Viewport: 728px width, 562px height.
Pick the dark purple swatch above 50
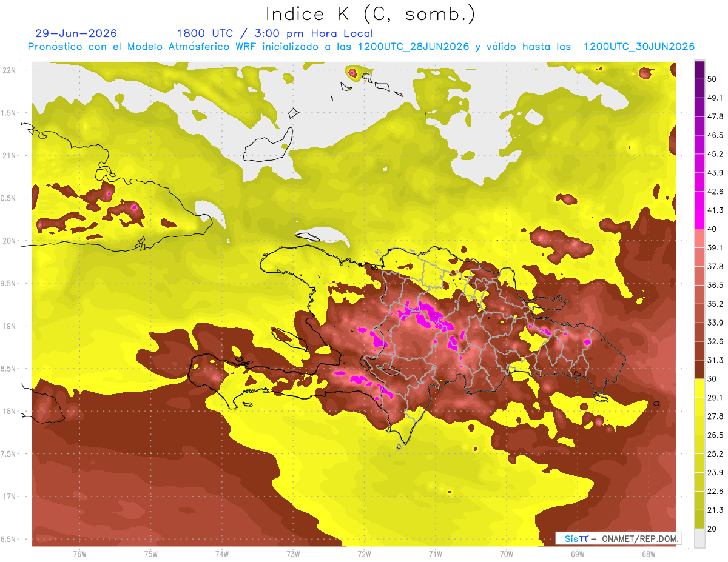point(699,70)
